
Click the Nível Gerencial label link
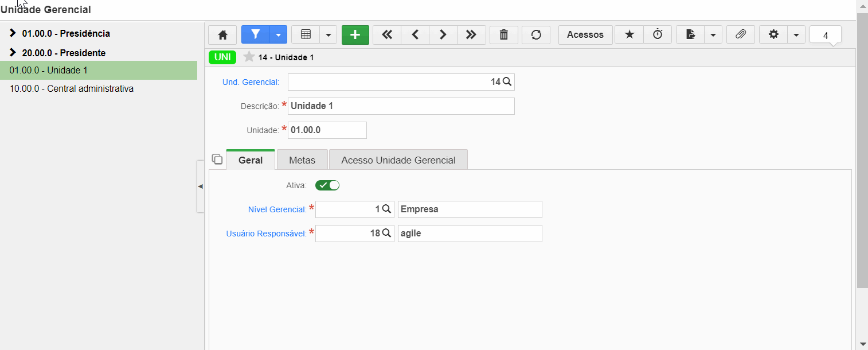[x=277, y=209]
